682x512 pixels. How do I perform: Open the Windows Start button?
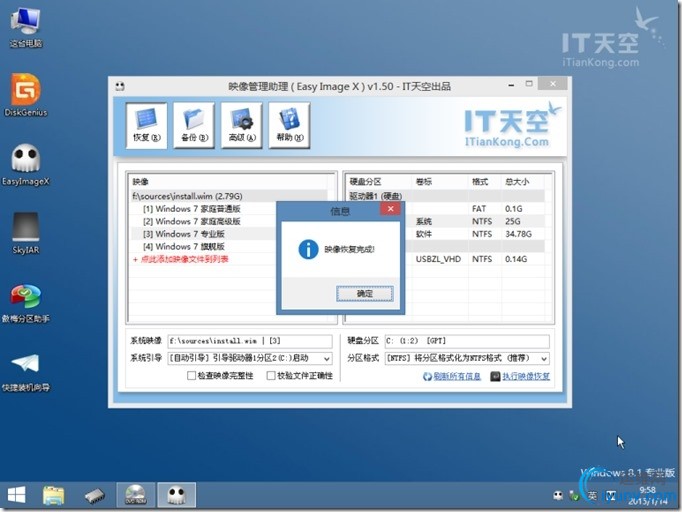17,495
